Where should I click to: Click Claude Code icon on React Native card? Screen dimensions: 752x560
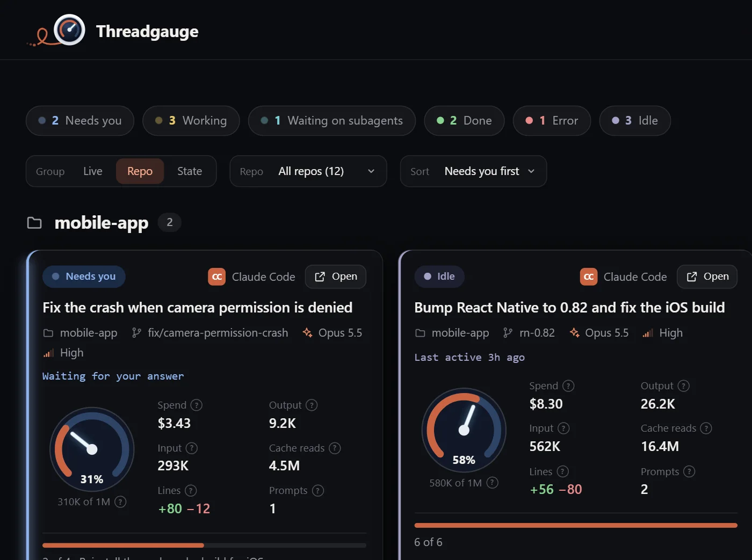[589, 277]
